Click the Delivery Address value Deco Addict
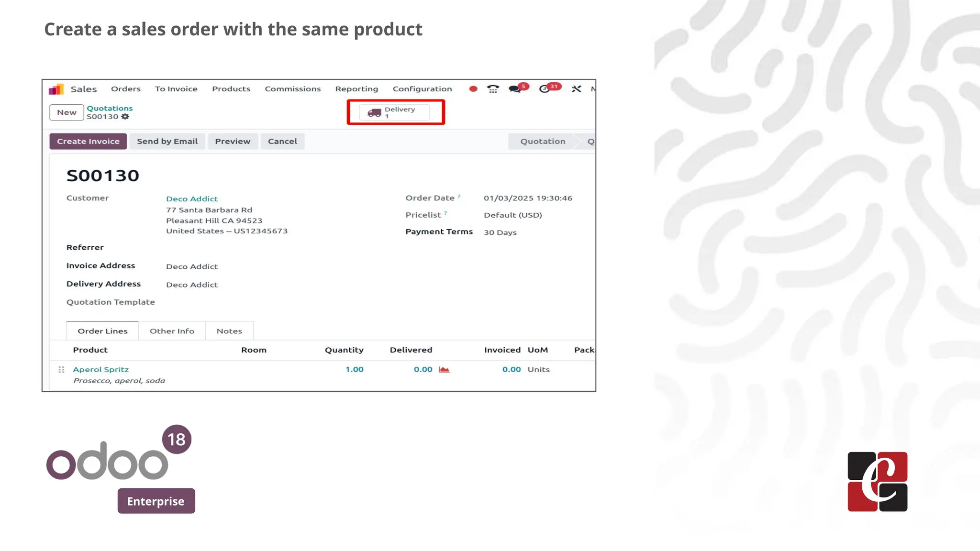980x551 pixels. click(x=192, y=285)
